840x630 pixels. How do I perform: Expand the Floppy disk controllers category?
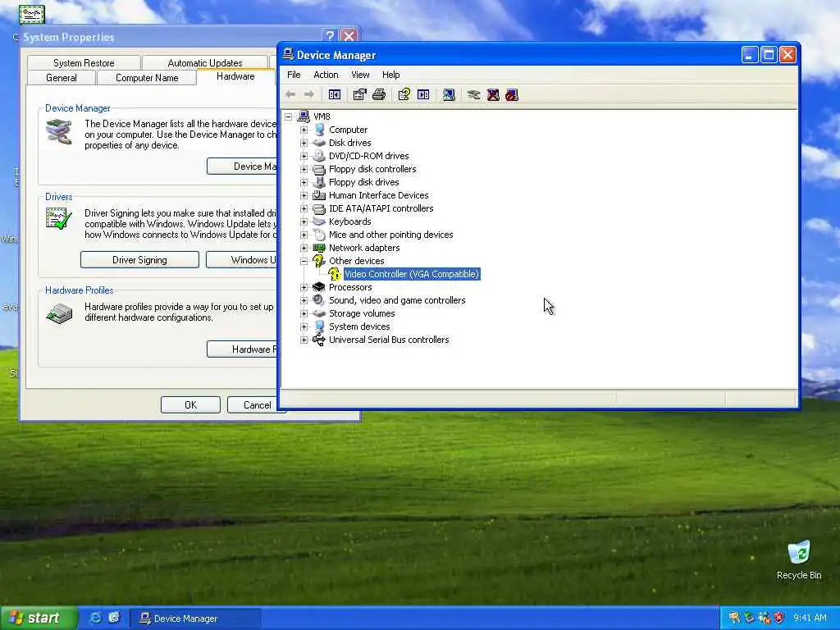pyautogui.click(x=304, y=169)
